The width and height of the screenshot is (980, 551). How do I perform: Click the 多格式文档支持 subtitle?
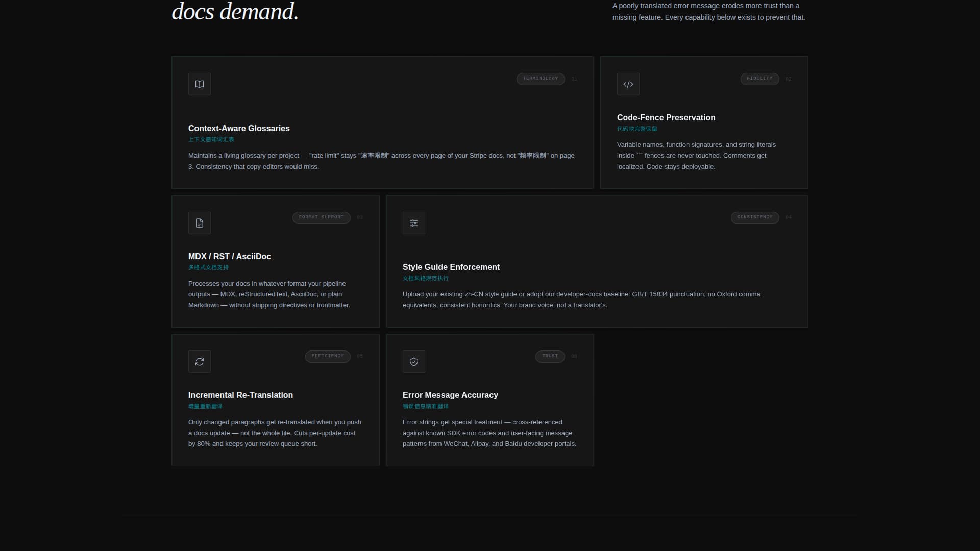208,267
